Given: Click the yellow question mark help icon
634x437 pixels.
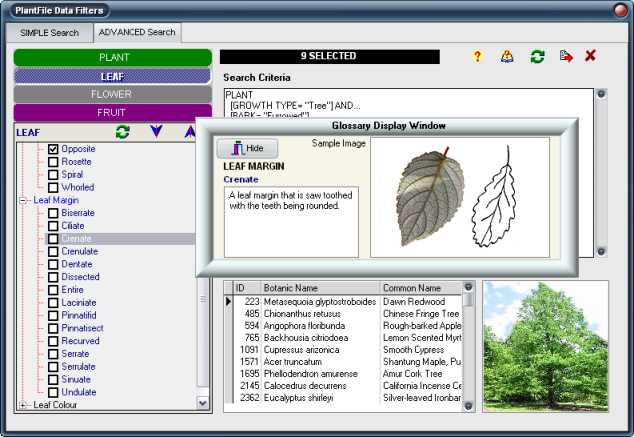Looking at the screenshot, I should pos(477,57).
